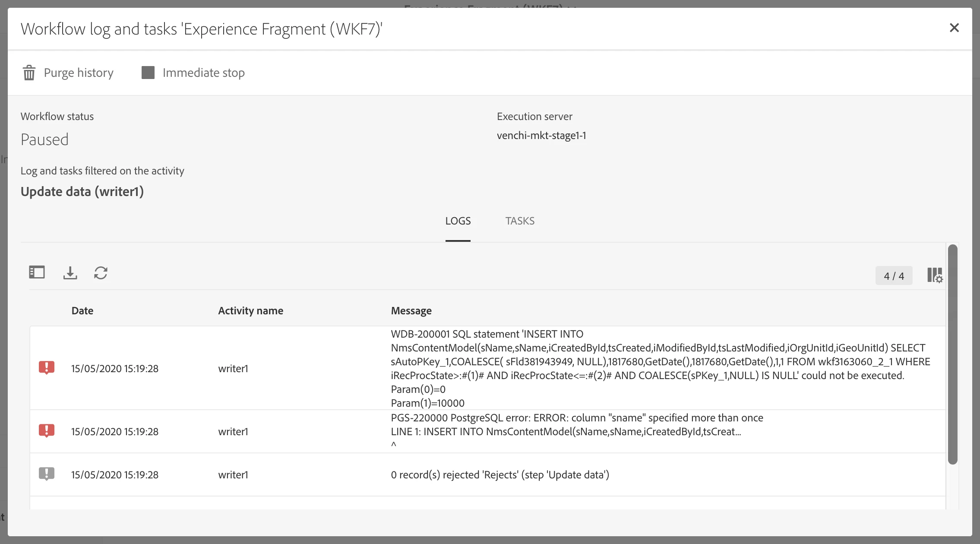
Task: Click the Activity name column header
Action: point(250,311)
